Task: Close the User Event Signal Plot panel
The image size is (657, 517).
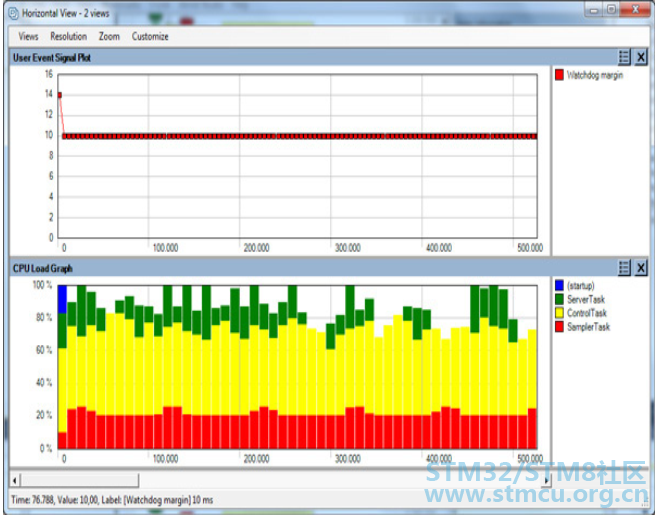Action: click(641, 57)
